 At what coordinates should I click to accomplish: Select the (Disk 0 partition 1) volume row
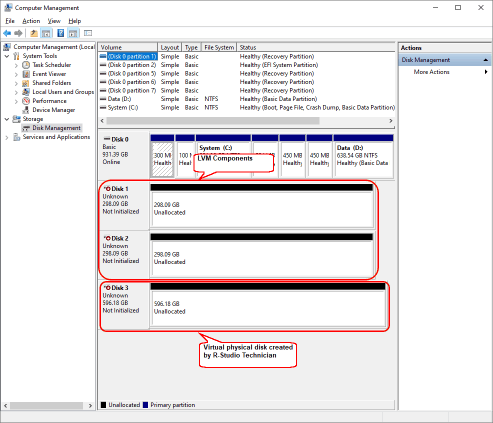(x=247, y=56)
